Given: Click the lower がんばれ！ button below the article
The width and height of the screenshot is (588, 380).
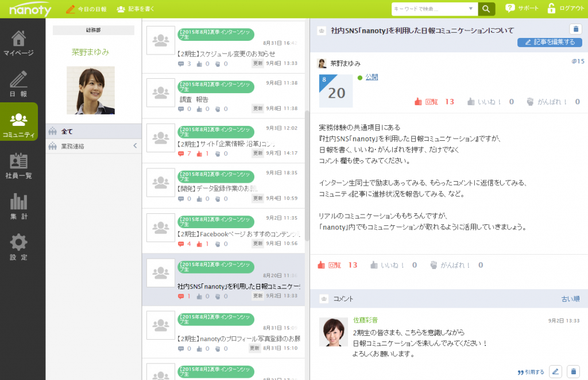Looking at the screenshot, I should coord(457,265).
